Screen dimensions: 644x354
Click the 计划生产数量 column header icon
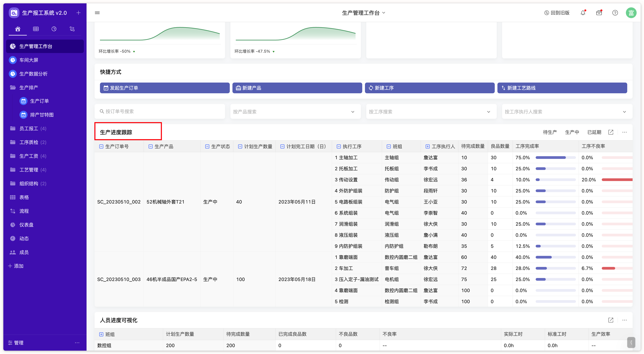click(x=240, y=146)
